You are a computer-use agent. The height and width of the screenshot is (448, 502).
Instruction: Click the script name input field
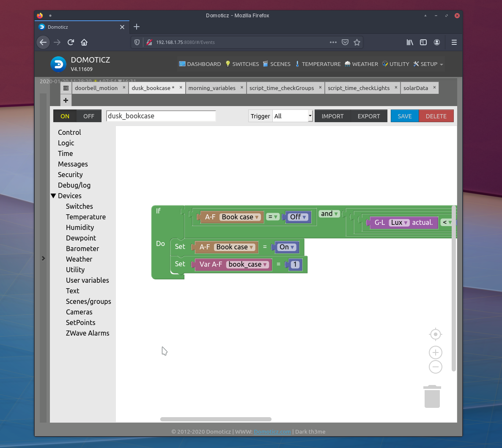tap(161, 115)
